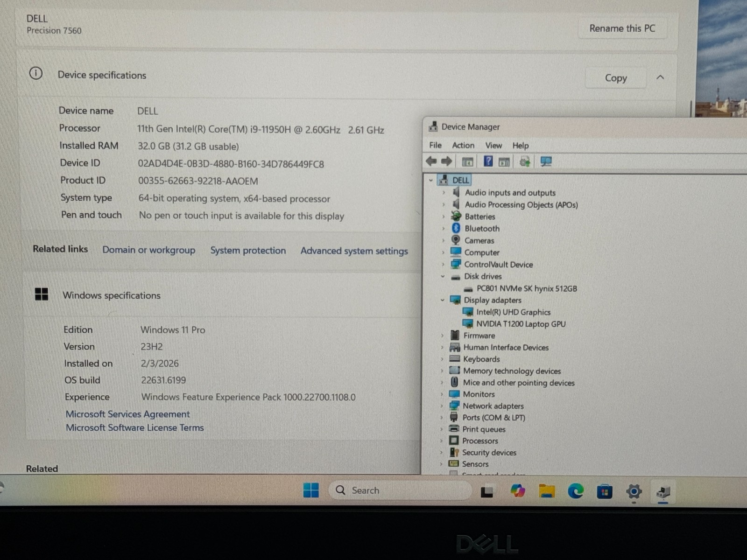The width and height of the screenshot is (747, 560).
Task: Open the File menu in Device Manager
Action: point(435,145)
